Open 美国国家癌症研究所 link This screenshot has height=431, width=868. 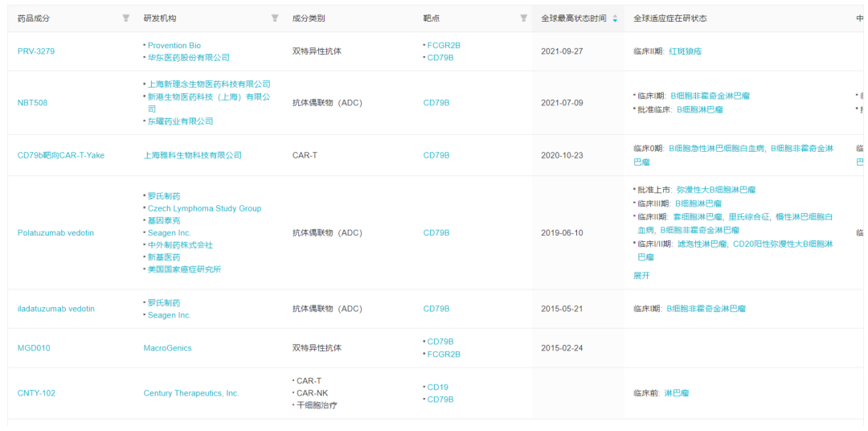click(184, 269)
